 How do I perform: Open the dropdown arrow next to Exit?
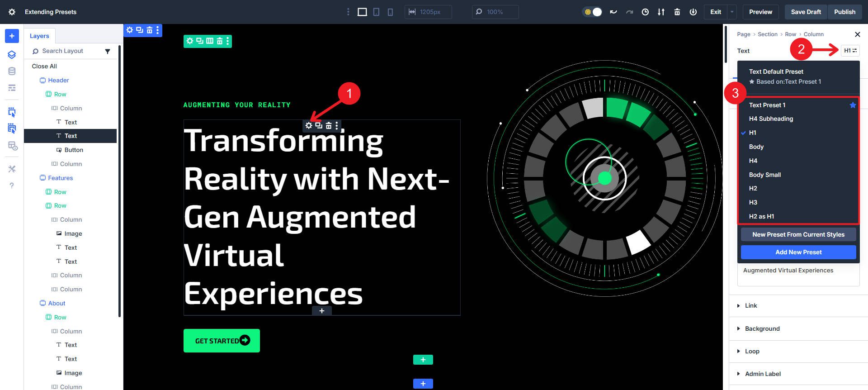pos(732,12)
